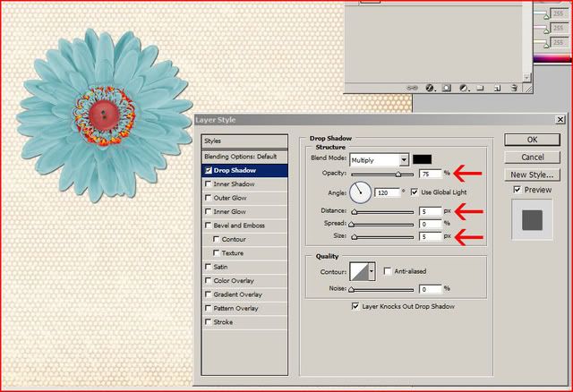Viewport: 573px width, 392px height.
Task: Click the black shadow color swatch
Action: pyautogui.click(x=423, y=158)
